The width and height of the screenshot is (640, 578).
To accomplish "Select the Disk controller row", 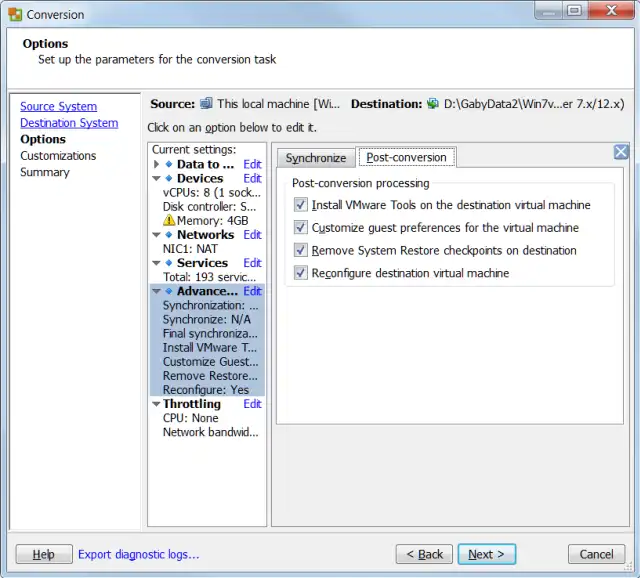I will (x=207, y=207).
